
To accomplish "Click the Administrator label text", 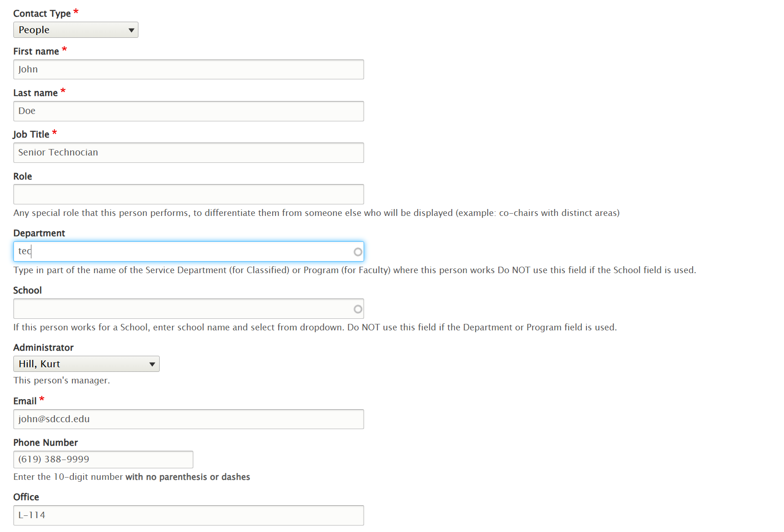I will [x=43, y=347].
